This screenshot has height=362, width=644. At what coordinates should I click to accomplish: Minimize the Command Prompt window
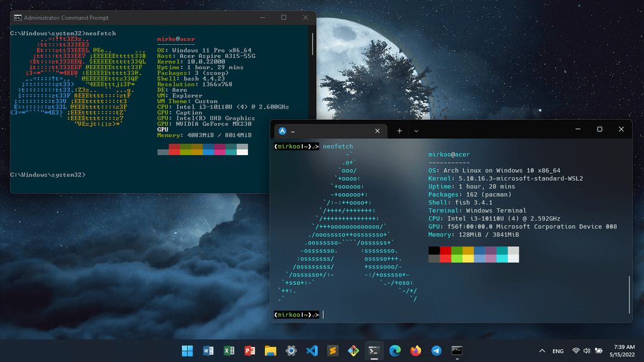click(x=262, y=17)
